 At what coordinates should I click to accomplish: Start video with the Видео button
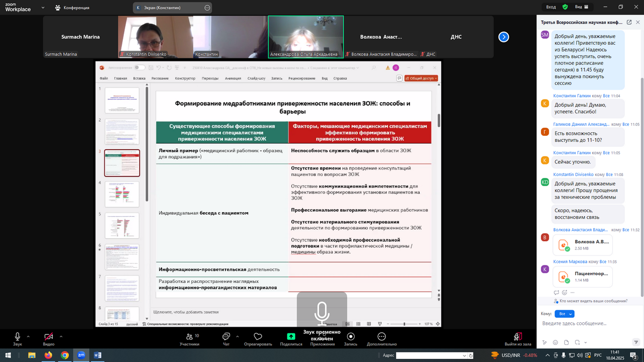coord(49,339)
